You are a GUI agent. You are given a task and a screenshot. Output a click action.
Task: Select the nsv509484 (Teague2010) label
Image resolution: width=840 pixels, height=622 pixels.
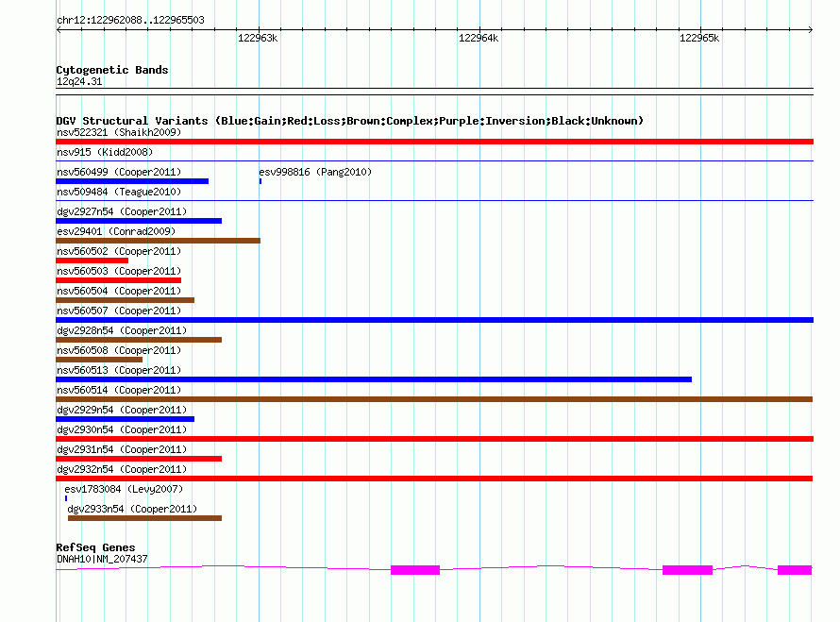[119, 192]
